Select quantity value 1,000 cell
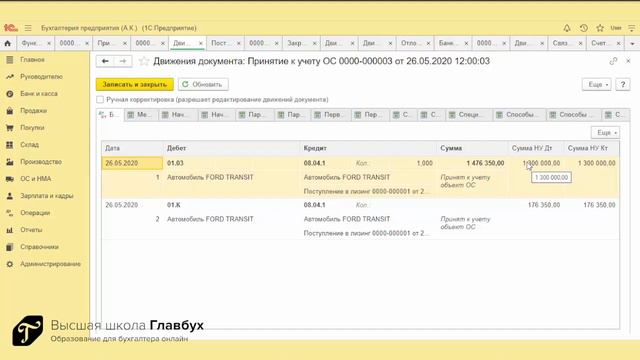The image size is (640, 360). [x=424, y=163]
